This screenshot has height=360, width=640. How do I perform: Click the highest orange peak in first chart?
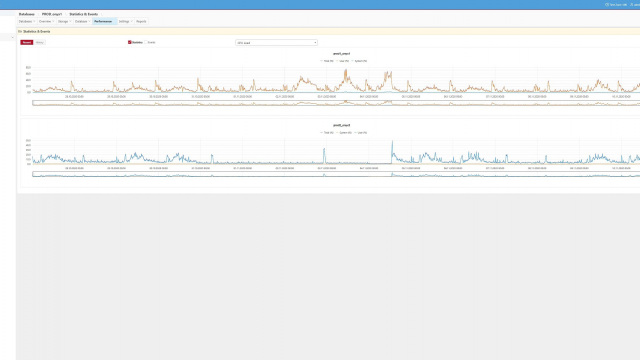[x=346, y=74]
